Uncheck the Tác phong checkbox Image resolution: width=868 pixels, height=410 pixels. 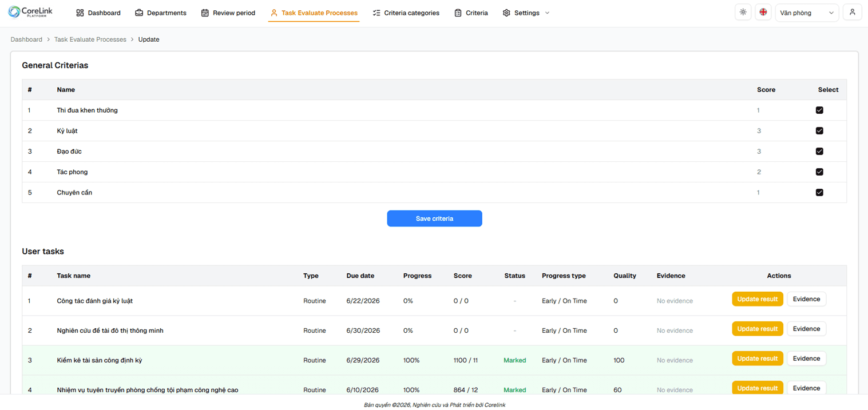819,172
